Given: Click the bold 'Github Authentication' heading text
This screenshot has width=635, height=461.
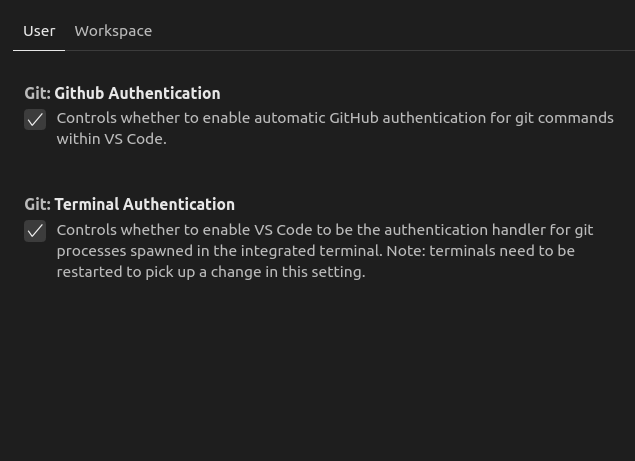Looking at the screenshot, I should pos(137,94).
